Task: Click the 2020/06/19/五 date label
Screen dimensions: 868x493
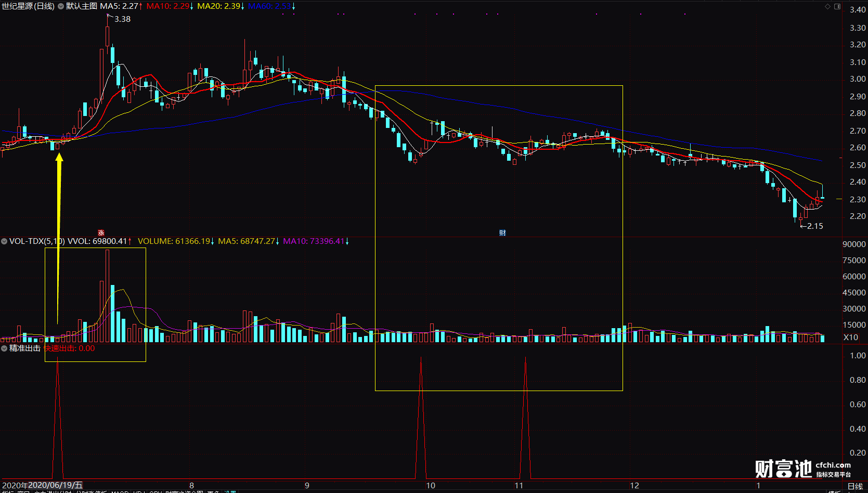Action: 55,485
